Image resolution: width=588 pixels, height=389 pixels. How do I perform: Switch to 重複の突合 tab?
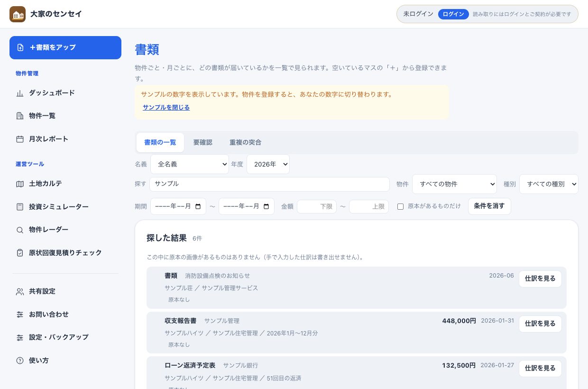[245, 142]
